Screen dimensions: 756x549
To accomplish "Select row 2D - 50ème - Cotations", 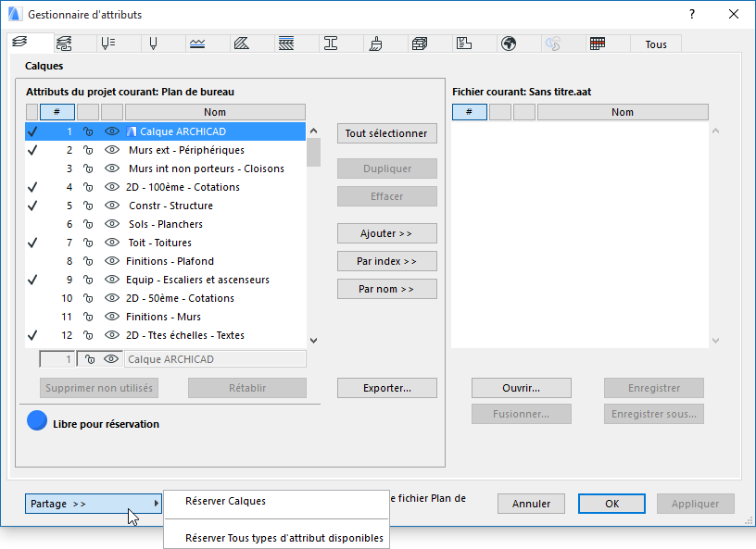I will [x=165, y=298].
